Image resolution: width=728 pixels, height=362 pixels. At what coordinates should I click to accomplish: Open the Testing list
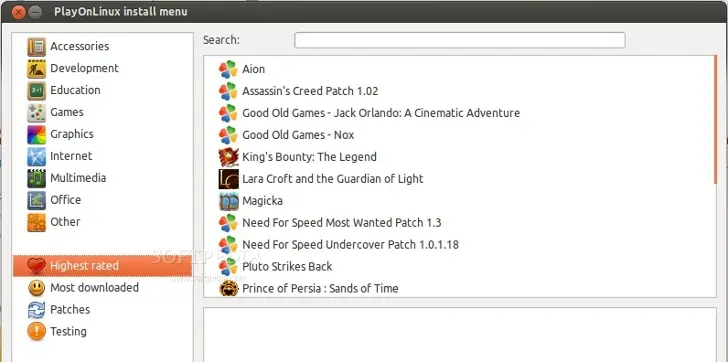pos(68,332)
